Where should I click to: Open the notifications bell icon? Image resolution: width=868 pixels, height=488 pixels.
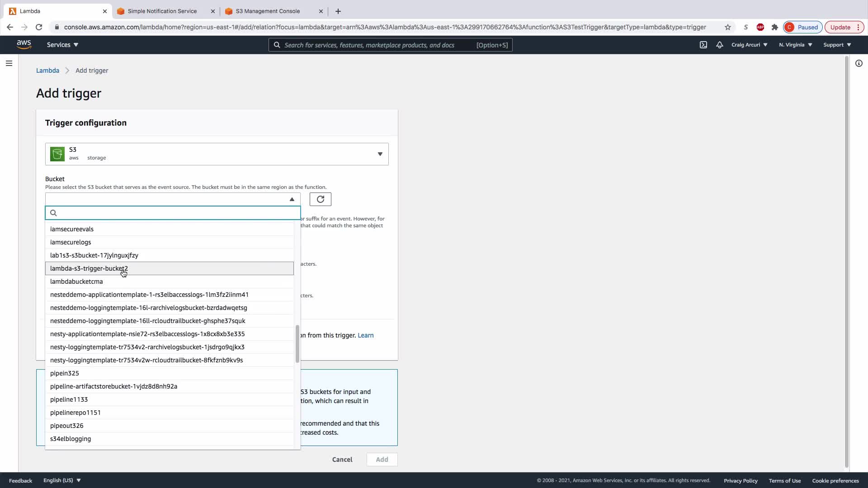pyautogui.click(x=719, y=45)
